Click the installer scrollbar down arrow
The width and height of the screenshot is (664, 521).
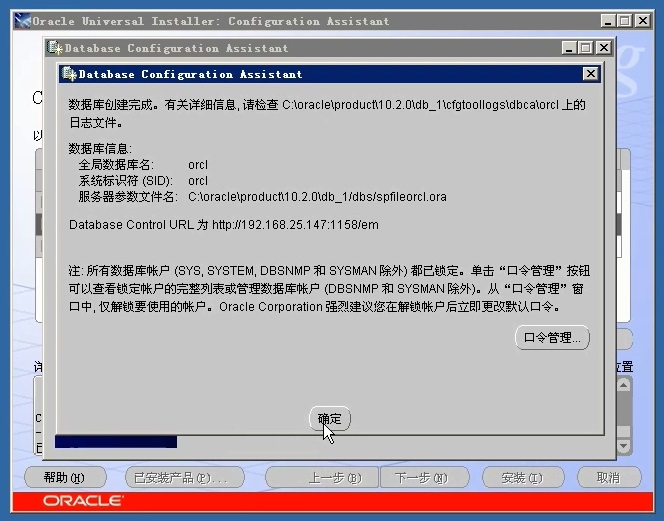(623, 446)
